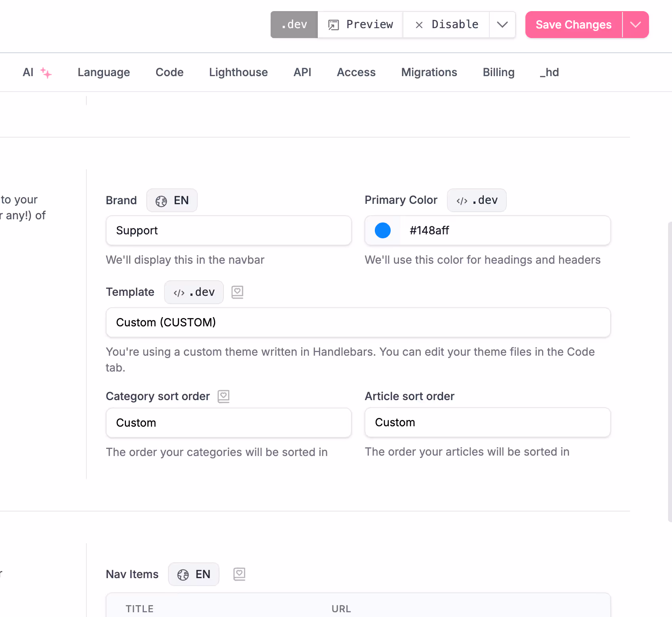Viewport: 672px width, 617px height.
Task: Open the blue primary color swatch
Action: [x=383, y=230]
